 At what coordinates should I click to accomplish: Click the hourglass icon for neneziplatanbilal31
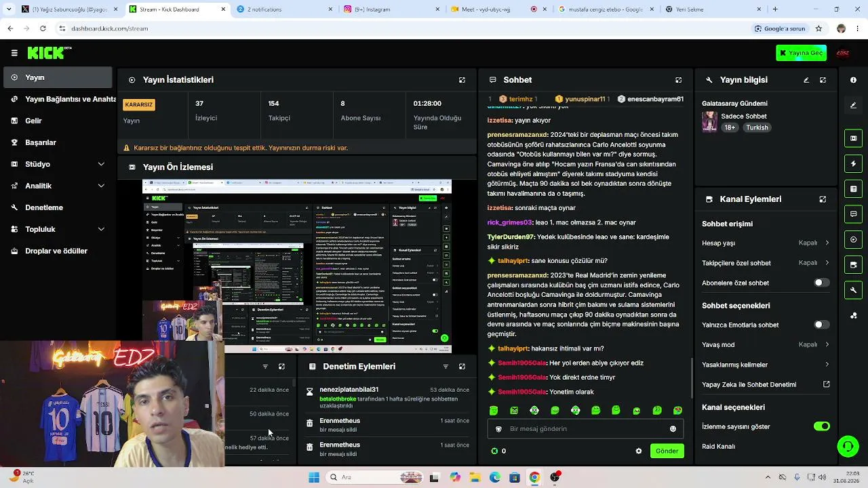(x=310, y=392)
